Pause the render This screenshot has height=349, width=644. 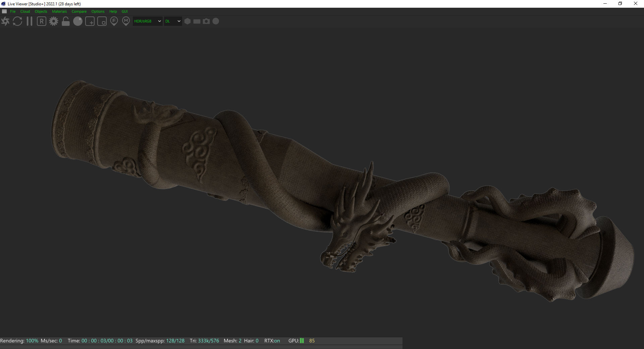(30, 21)
